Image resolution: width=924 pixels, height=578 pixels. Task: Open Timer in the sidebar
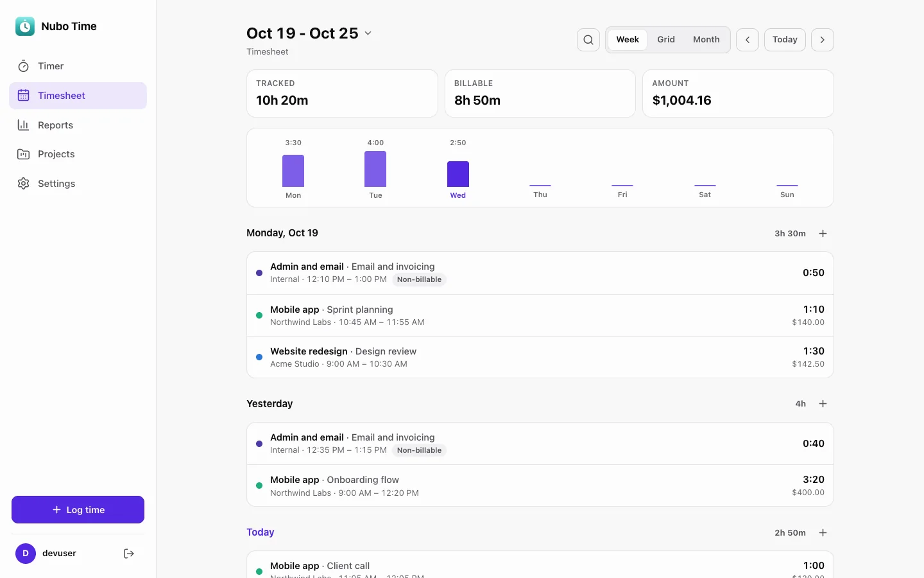[x=78, y=66]
